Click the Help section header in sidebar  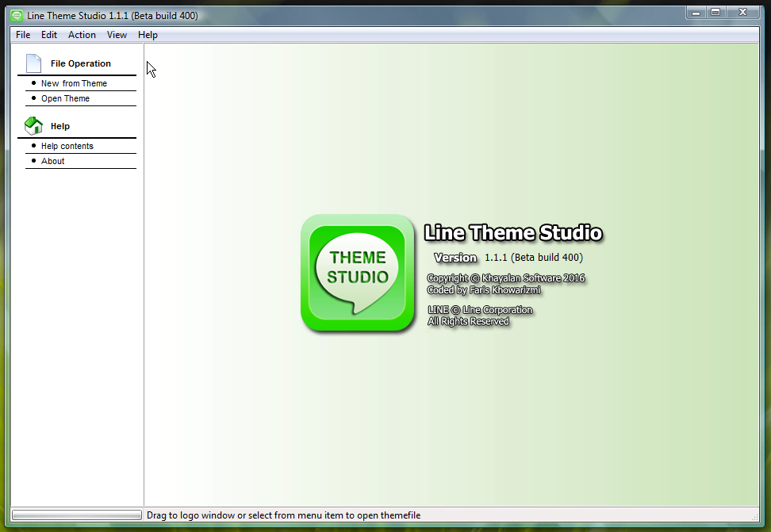(x=60, y=126)
